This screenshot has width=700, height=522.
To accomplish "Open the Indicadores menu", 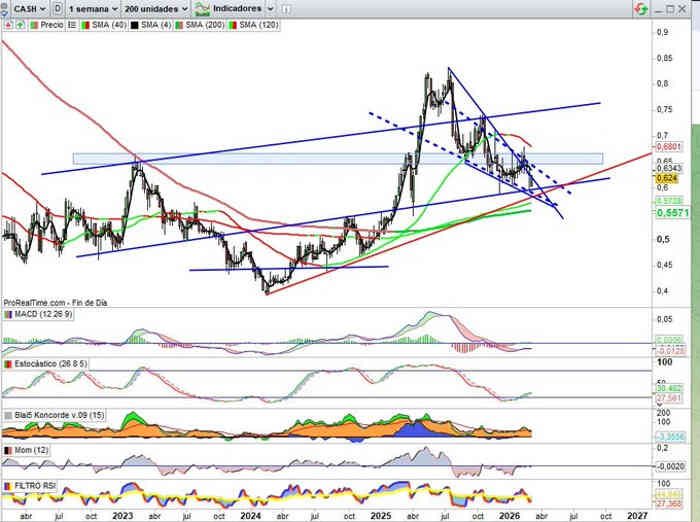I will (238, 8).
